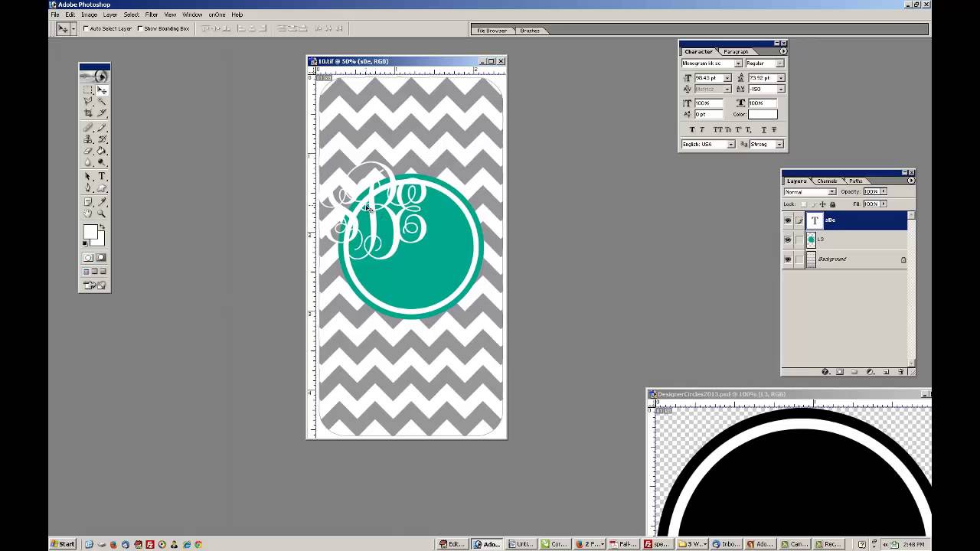Image resolution: width=980 pixels, height=551 pixels.
Task: Click the Underline icon in Character panel
Action: coord(764,129)
